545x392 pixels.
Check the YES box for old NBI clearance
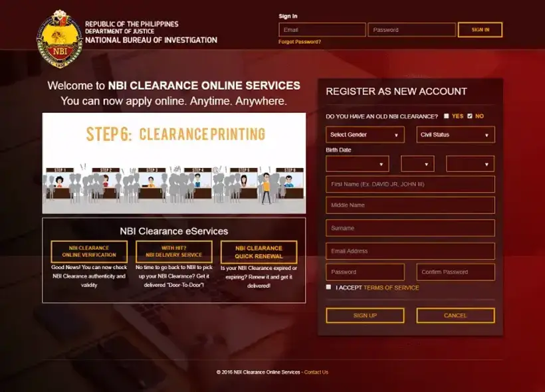(x=446, y=115)
